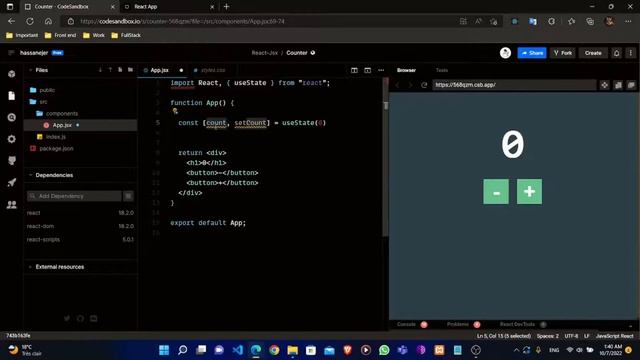Open the Explorer file icon in sidebar

tap(11, 96)
